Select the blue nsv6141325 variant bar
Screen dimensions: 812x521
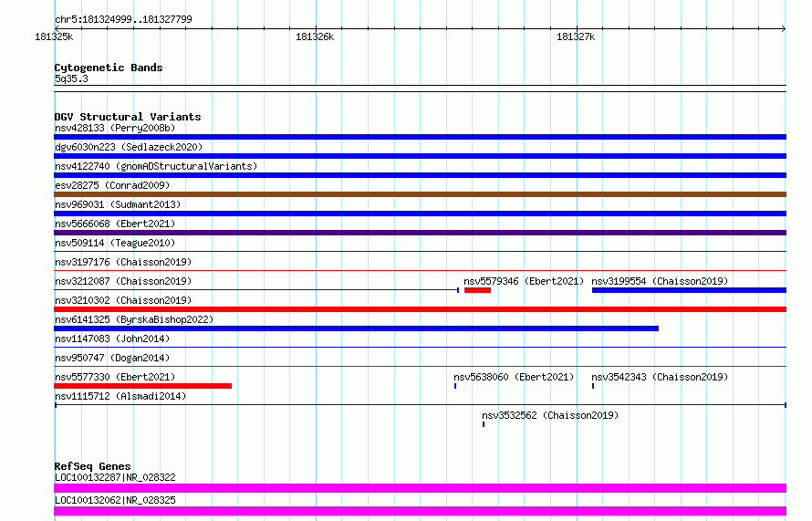[357, 328]
